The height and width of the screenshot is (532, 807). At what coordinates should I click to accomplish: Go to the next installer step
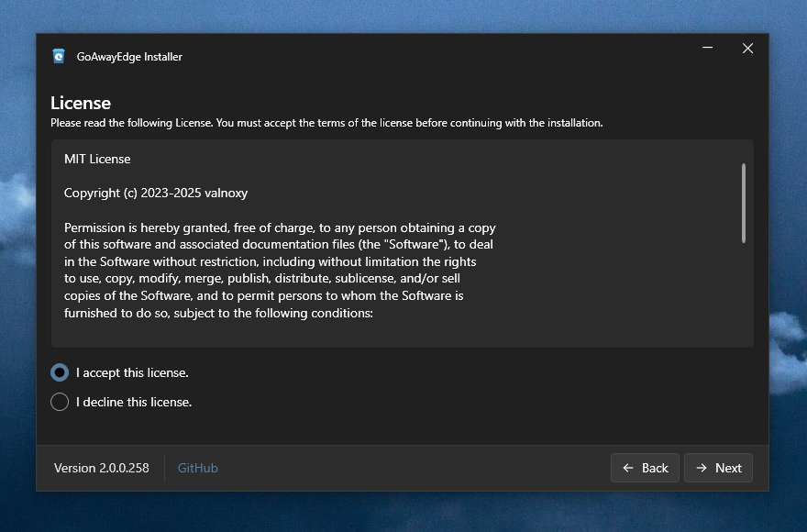click(x=718, y=468)
